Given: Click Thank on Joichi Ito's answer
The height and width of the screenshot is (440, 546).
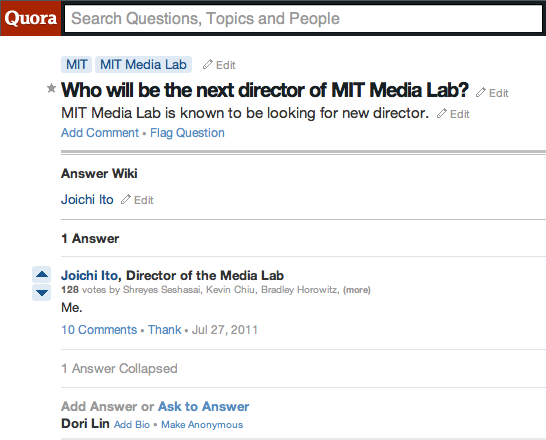Looking at the screenshot, I should coord(164,330).
